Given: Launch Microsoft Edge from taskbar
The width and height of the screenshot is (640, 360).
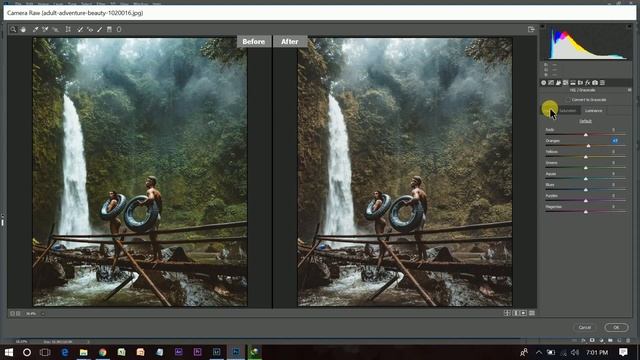Looking at the screenshot, I should coord(64,352).
